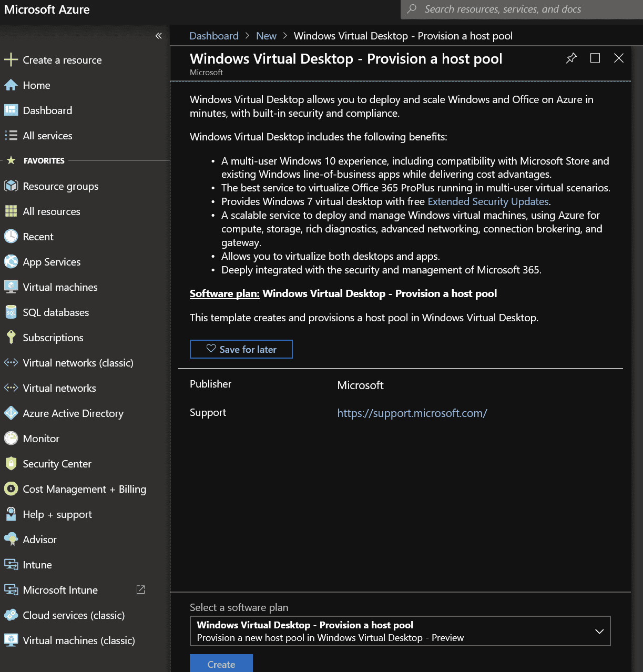The height and width of the screenshot is (672, 643).
Task: Pin the blade to dashboard
Action: (571, 58)
